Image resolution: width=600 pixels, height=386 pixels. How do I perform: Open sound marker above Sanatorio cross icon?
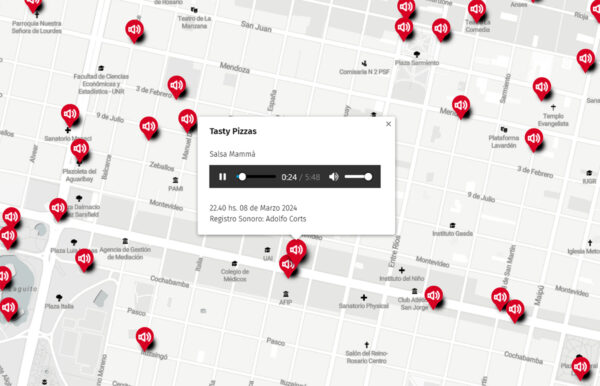pos(70,115)
